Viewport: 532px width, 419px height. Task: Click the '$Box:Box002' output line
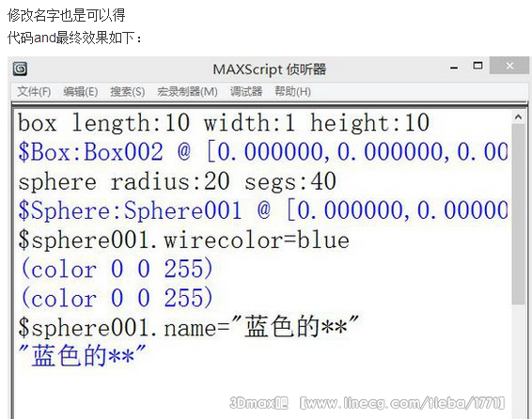pyautogui.click(x=262, y=151)
